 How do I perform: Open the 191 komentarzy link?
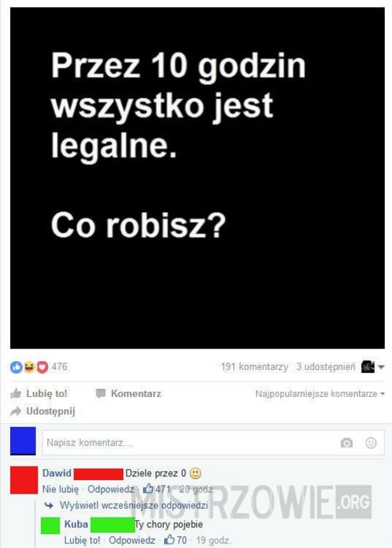[x=254, y=366]
